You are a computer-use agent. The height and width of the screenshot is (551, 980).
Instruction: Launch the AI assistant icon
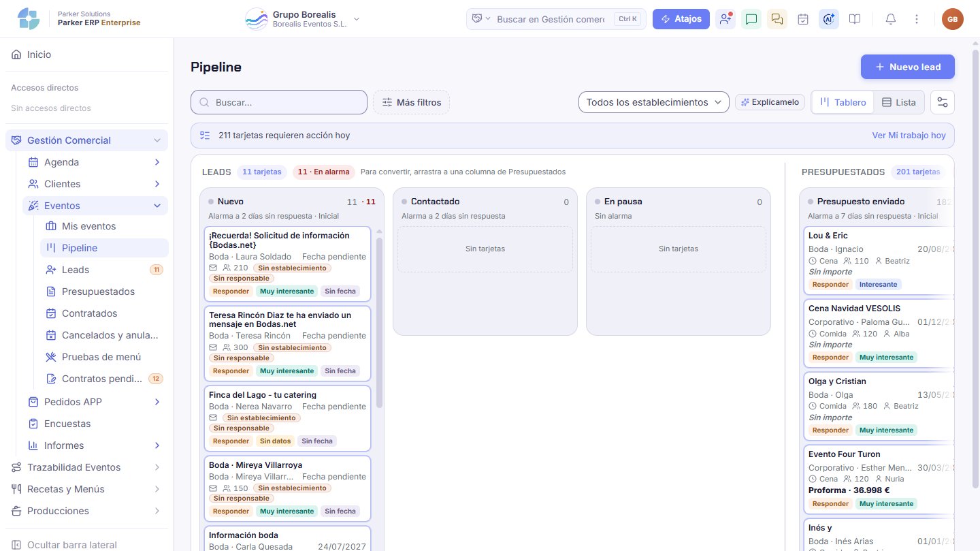point(829,19)
